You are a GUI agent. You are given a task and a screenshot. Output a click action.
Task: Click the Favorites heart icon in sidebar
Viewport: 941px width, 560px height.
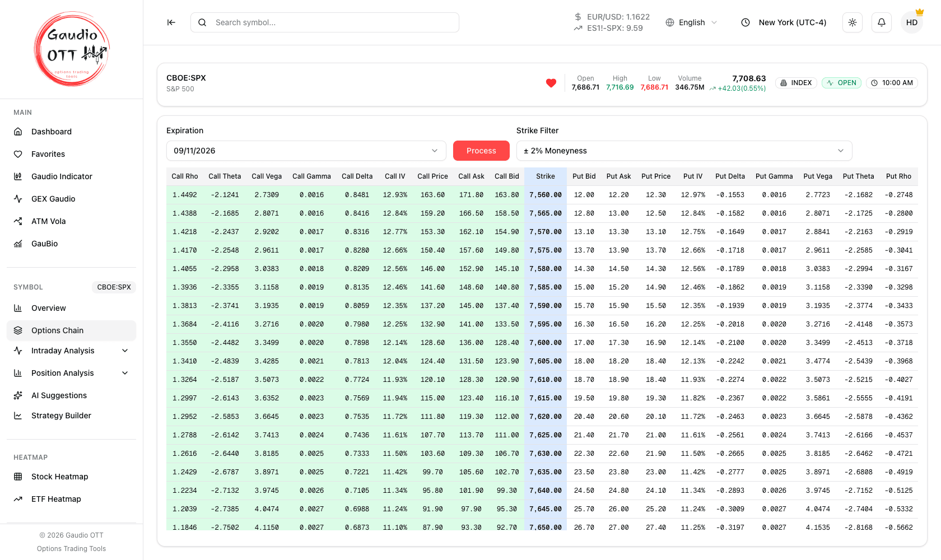point(18,154)
